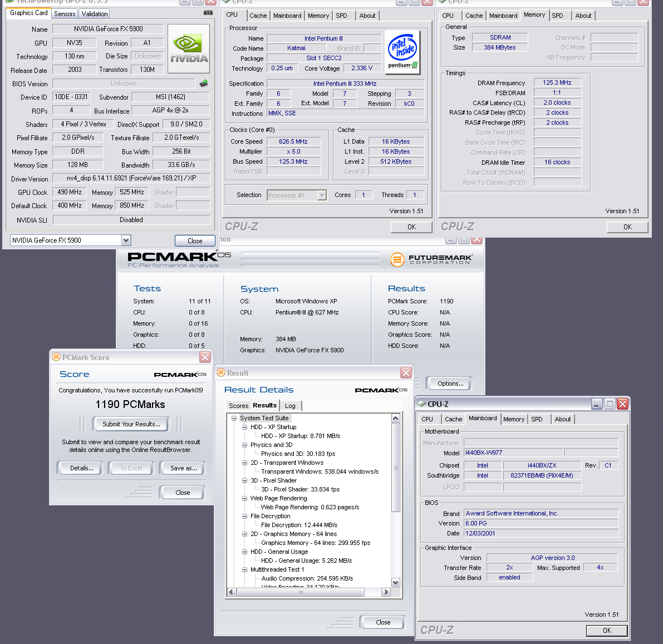This screenshot has width=663, height=644.
Task: Switch to Sensors tab in GPU-Z
Action: point(65,14)
